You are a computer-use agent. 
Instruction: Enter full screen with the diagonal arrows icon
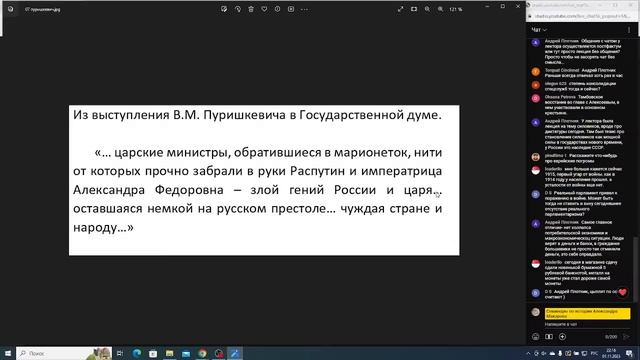click(400, 9)
